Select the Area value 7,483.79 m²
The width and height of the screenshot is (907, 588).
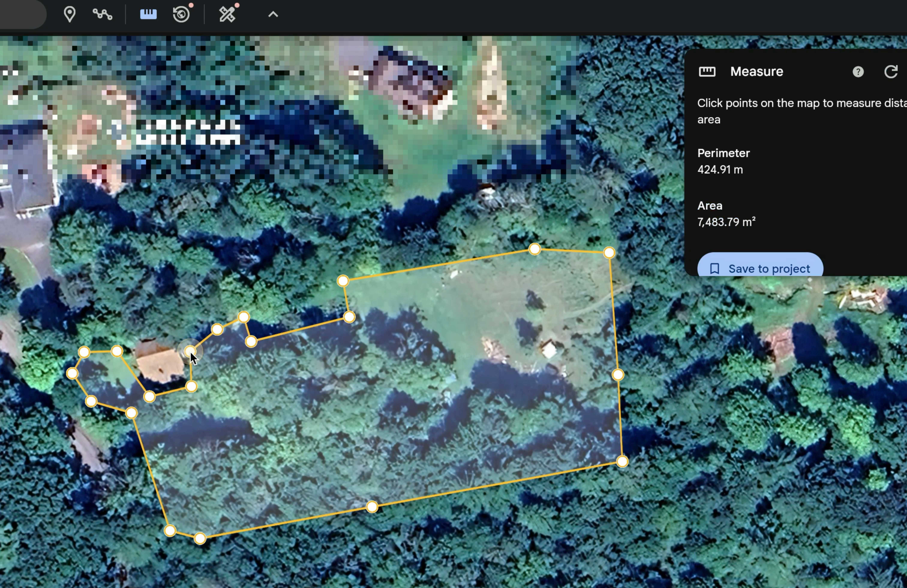pos(726,222)
